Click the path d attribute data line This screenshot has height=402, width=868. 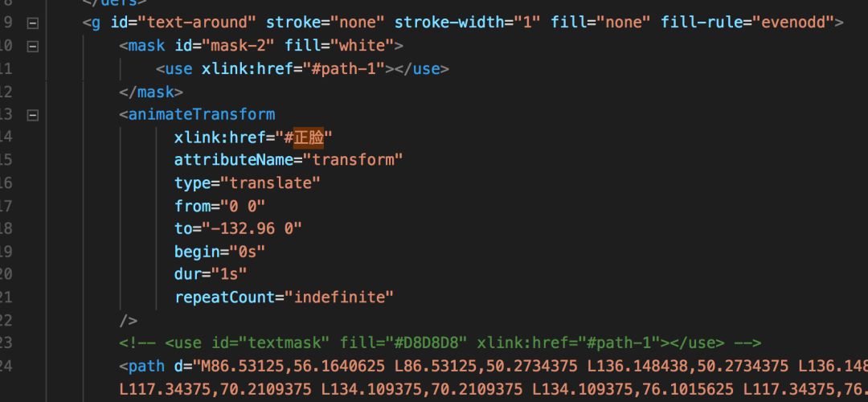pyautogui.click(x=493, y=367)
